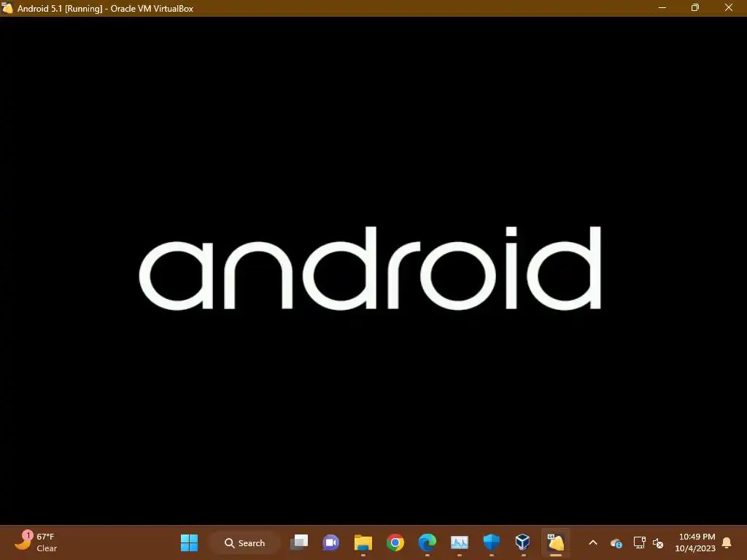Open VirtualBox Manager taskbar icon
The width and height of the screenshot is (747, 560).
(523, 542)
